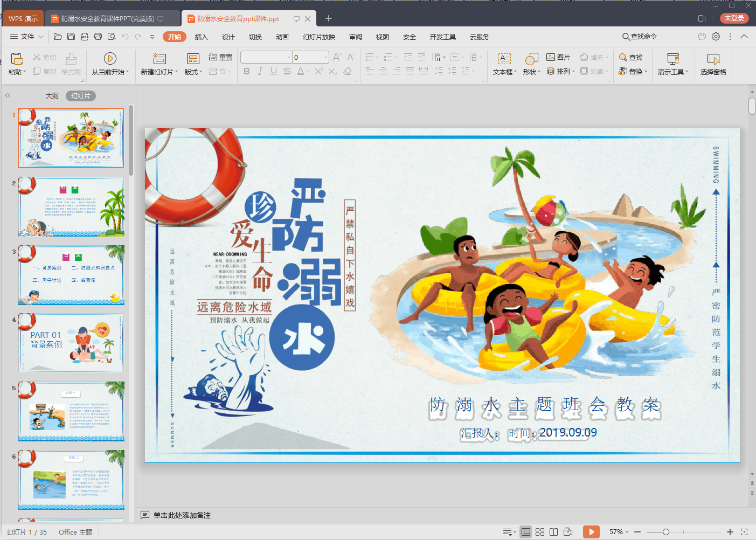
Task: Toggle bold text formatting
Action: [247, 71]
